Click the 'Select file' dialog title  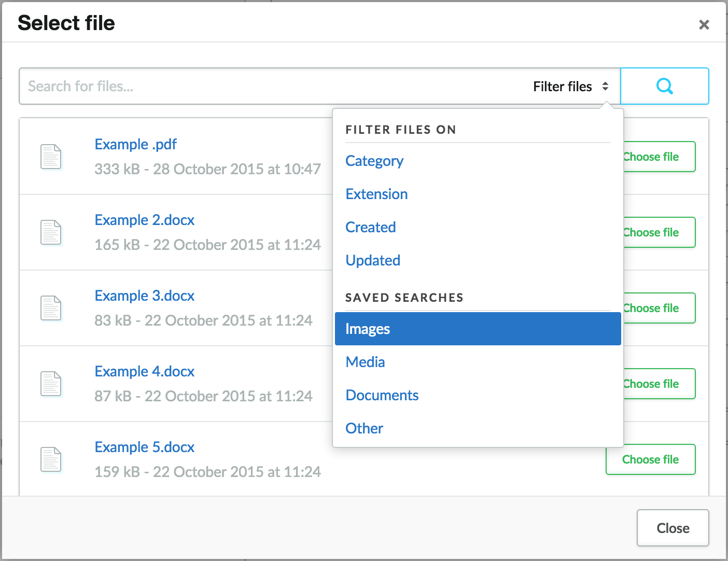click(66, 23)
